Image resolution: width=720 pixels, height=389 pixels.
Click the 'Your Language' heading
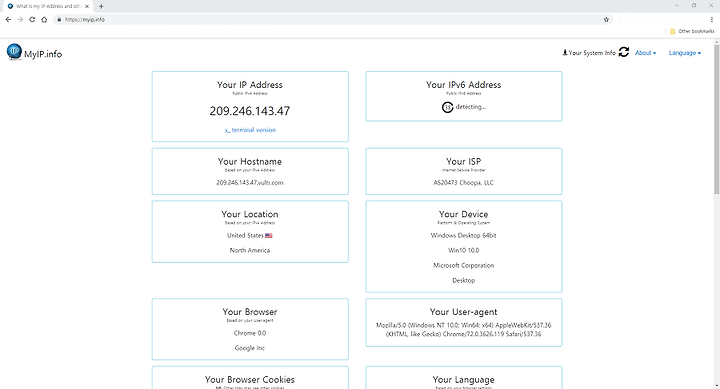click(463, 379)
